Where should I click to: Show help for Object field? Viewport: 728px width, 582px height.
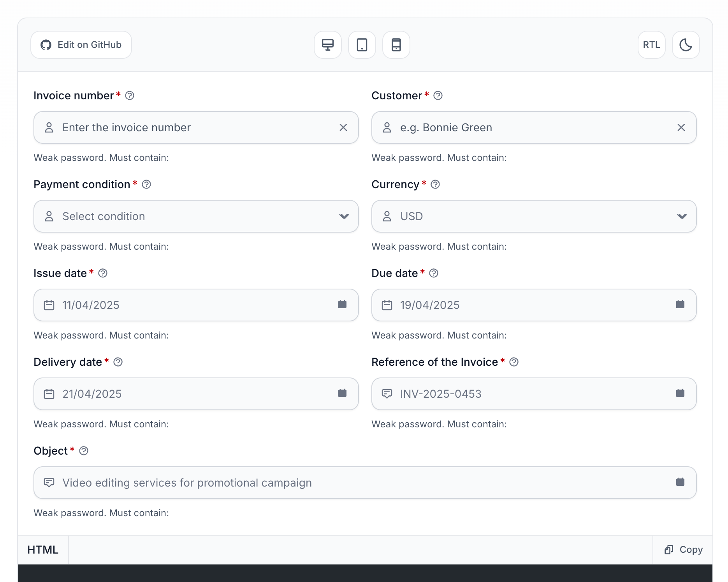[84, 451]
